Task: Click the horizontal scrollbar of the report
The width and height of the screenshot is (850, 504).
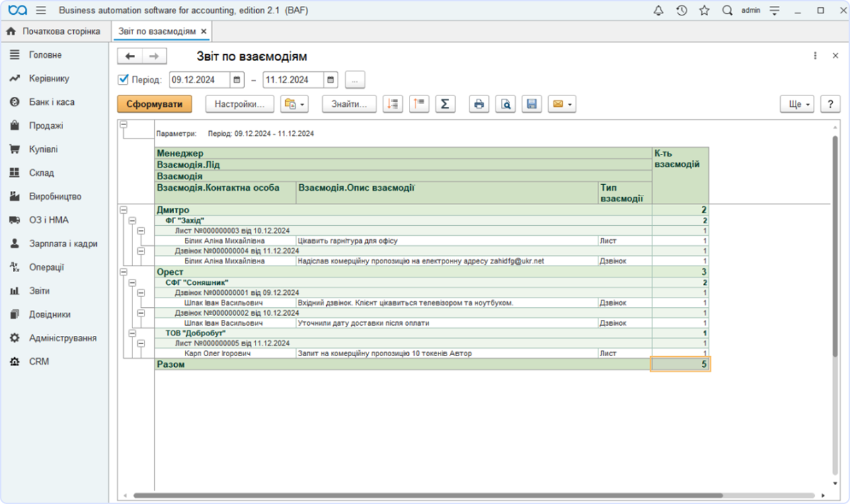Action: (x=428, y=495)
